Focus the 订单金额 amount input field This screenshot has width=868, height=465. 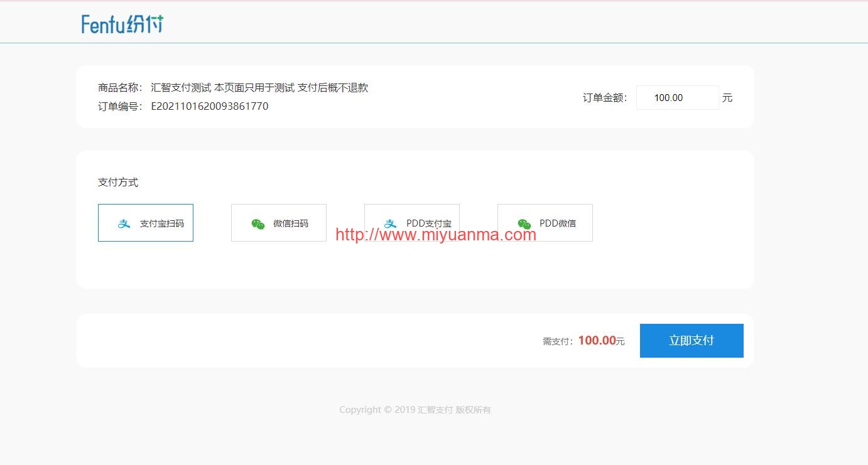pyautogui.click(x=677, y=98)
